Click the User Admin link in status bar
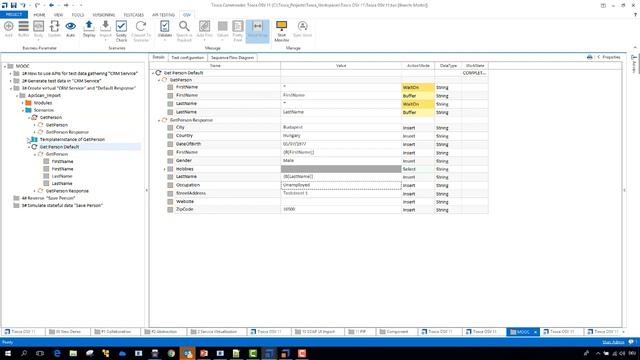Viewport: 640px width, 360px height. 613,342
